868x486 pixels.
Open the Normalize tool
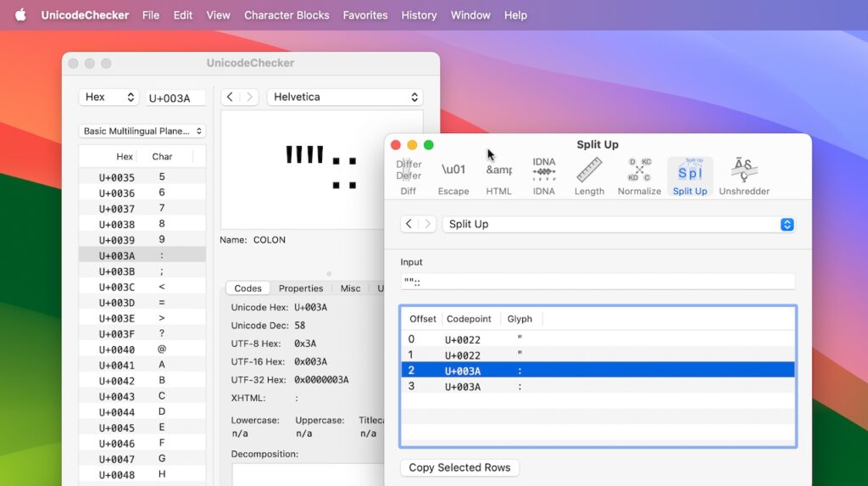coord(639,176)
